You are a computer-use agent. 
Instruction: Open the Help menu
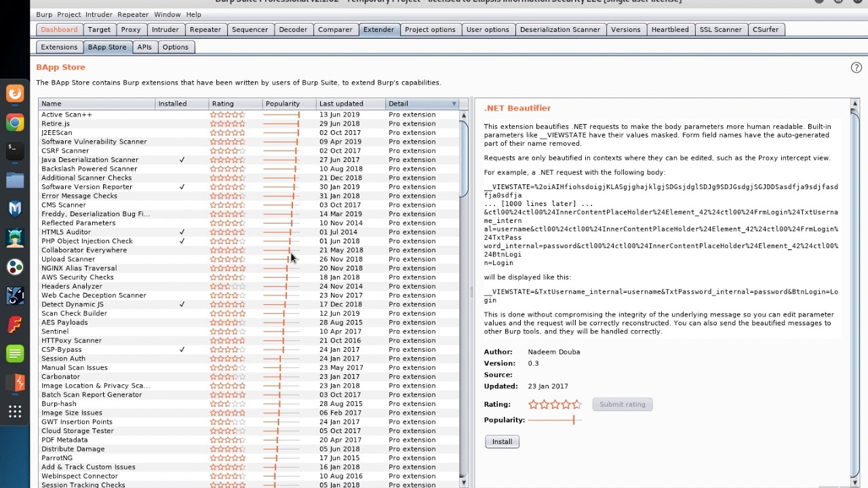(193, 14)
